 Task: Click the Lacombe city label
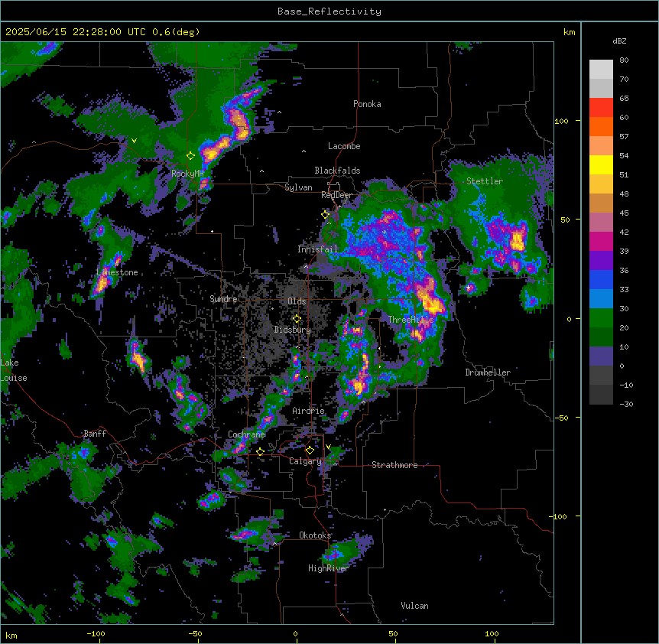coord(344,146)
